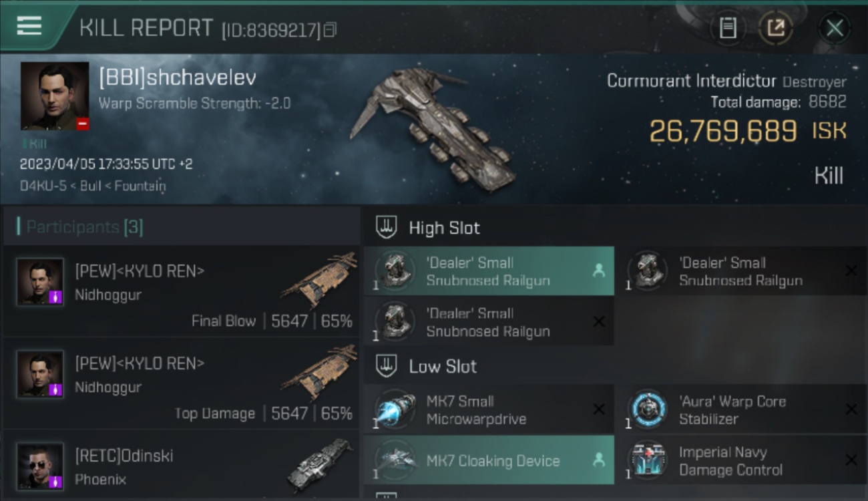This screenshot has height=501, width=868.
Task: Open the hamburger menu icon
Action: coord(29,26)
